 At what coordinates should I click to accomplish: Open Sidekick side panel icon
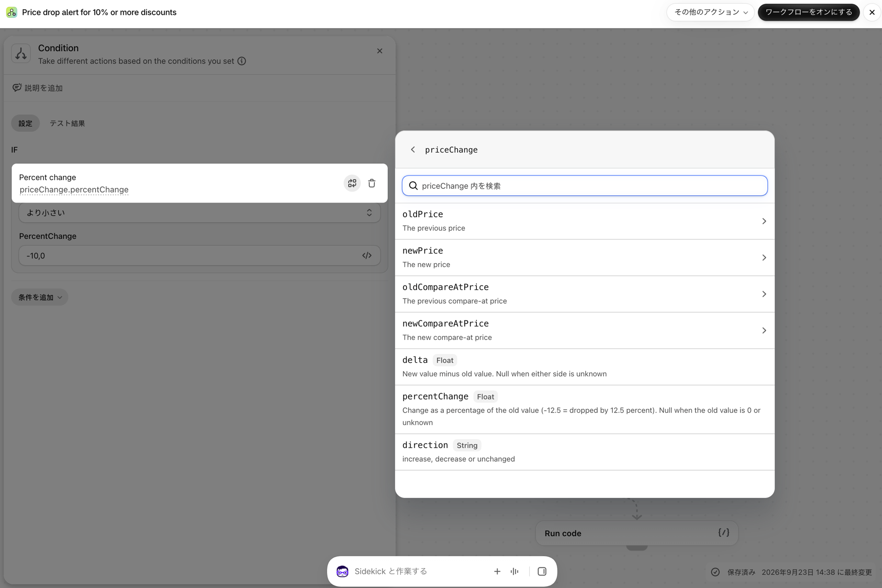542,571
